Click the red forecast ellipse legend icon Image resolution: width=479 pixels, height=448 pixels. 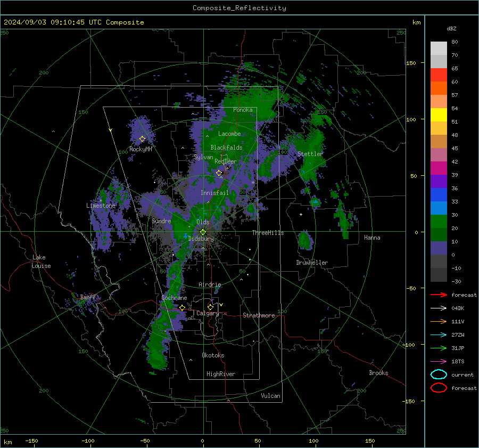coord(439,388)
